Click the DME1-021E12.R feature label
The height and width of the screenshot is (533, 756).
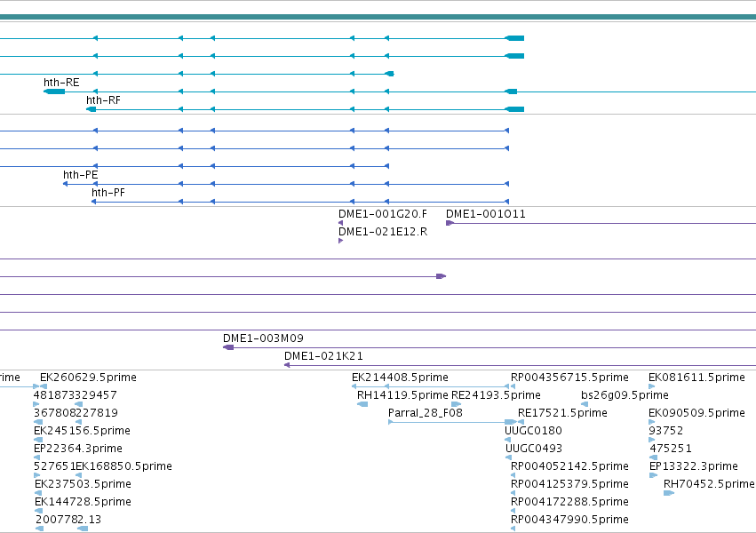tap(383, 231)
